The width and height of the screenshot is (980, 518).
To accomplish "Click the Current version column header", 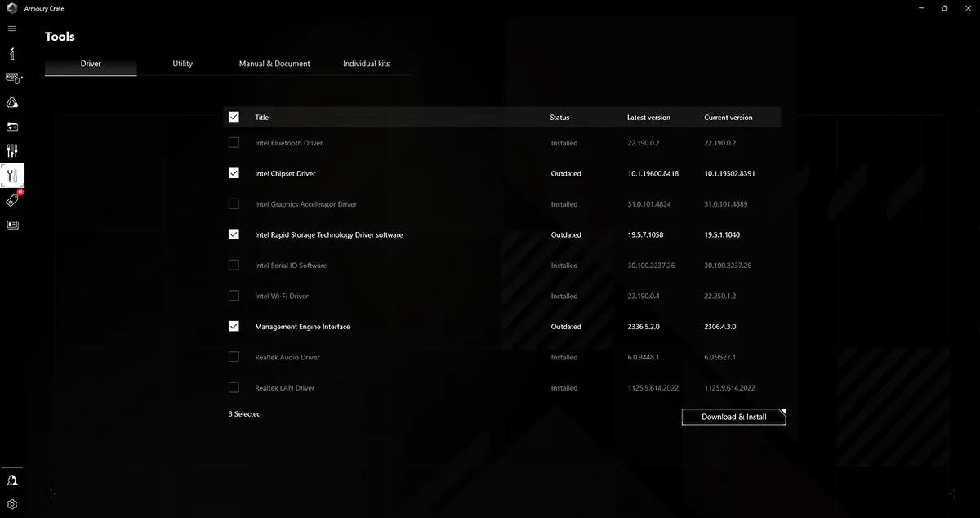I will click(x=728, y=118).
